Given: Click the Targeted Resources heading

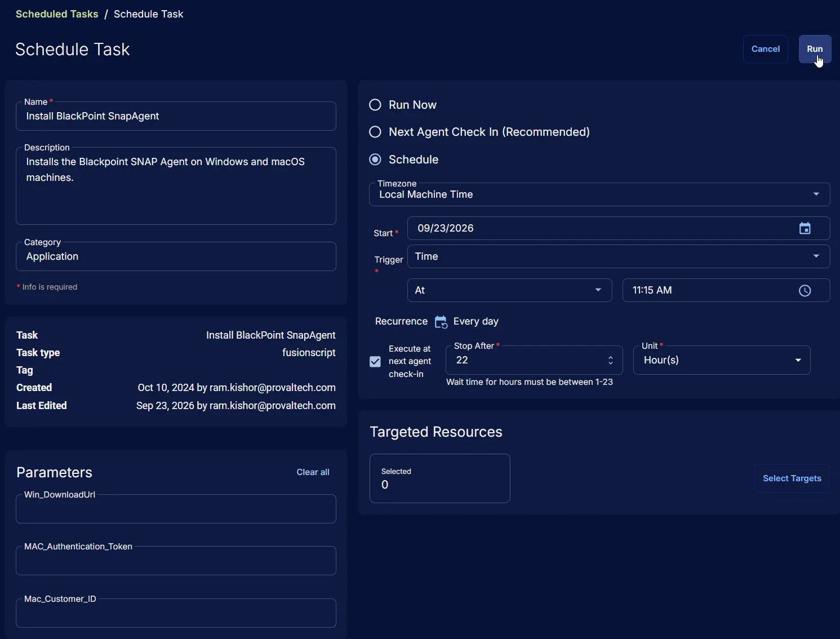Looking at the screenshot, I should [436, 432].
